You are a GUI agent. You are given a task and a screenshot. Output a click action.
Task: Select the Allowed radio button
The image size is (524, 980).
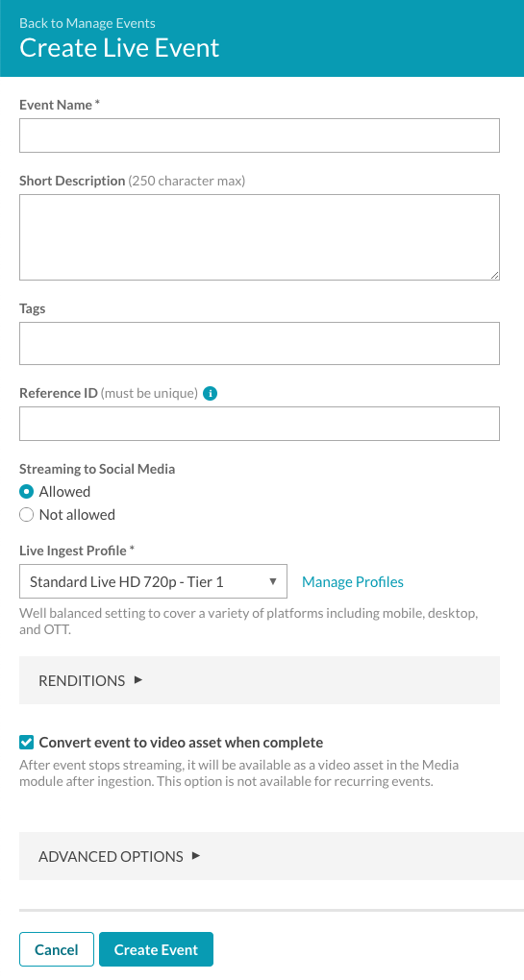tap(26, 492)
